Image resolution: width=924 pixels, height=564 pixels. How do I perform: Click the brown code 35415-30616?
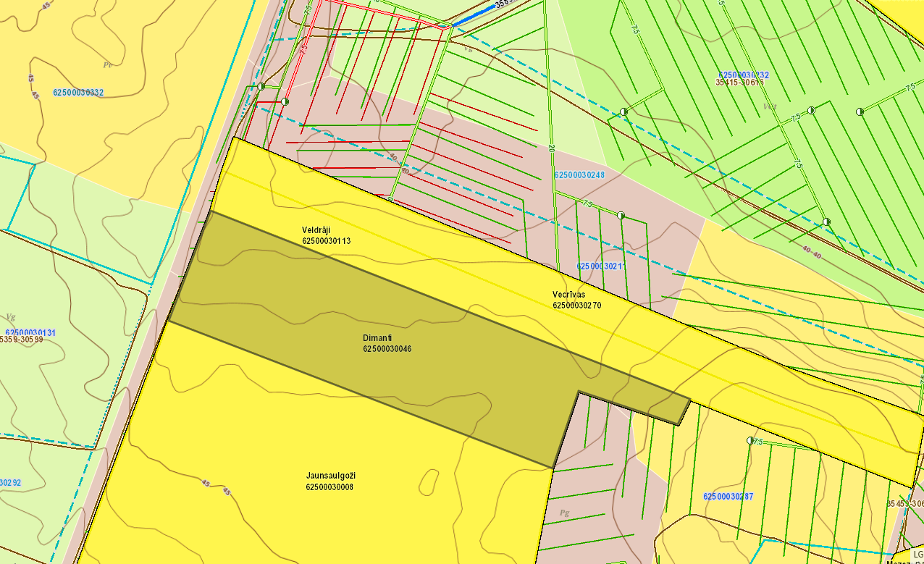point(739,83)
